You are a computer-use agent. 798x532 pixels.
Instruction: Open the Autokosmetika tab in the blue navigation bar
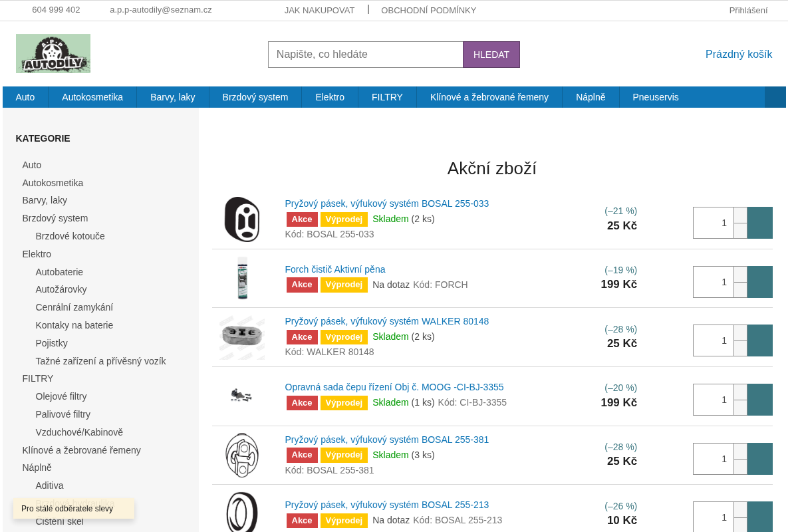click(92, 97)
